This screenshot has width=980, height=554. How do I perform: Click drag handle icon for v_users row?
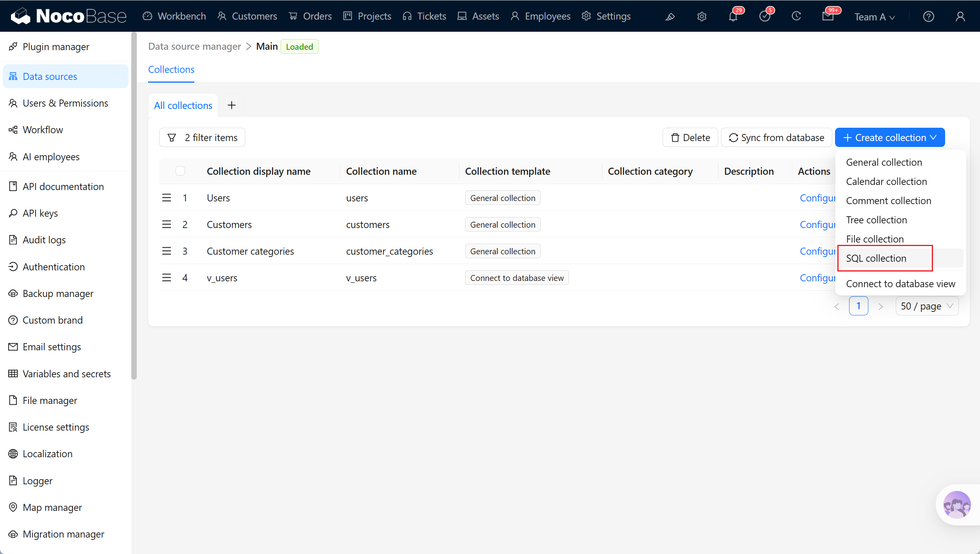167,278
